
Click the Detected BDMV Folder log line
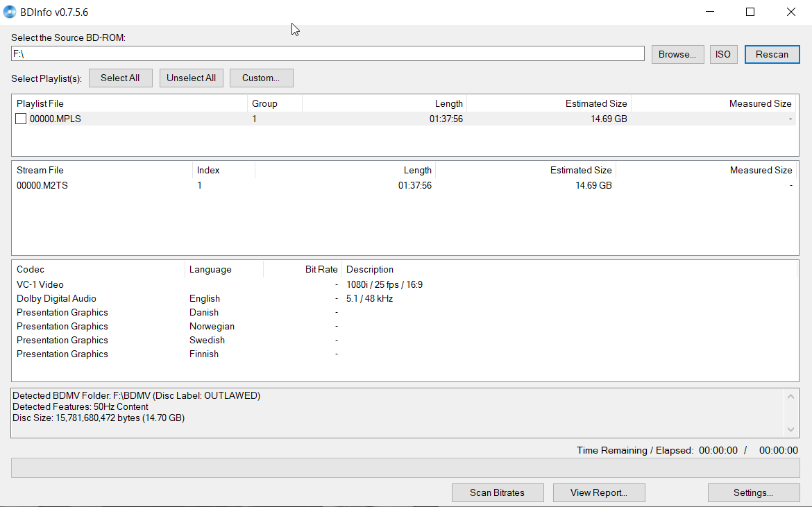(136, 396)
